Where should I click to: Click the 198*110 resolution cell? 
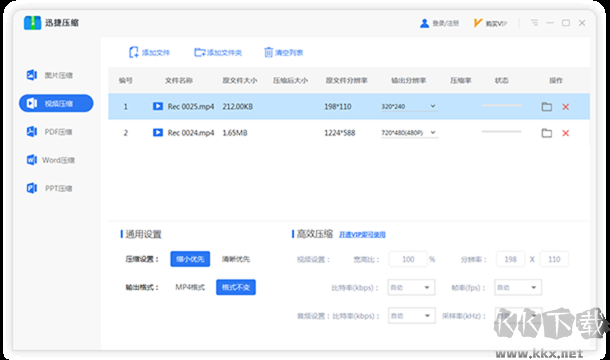tap(338, 106)
